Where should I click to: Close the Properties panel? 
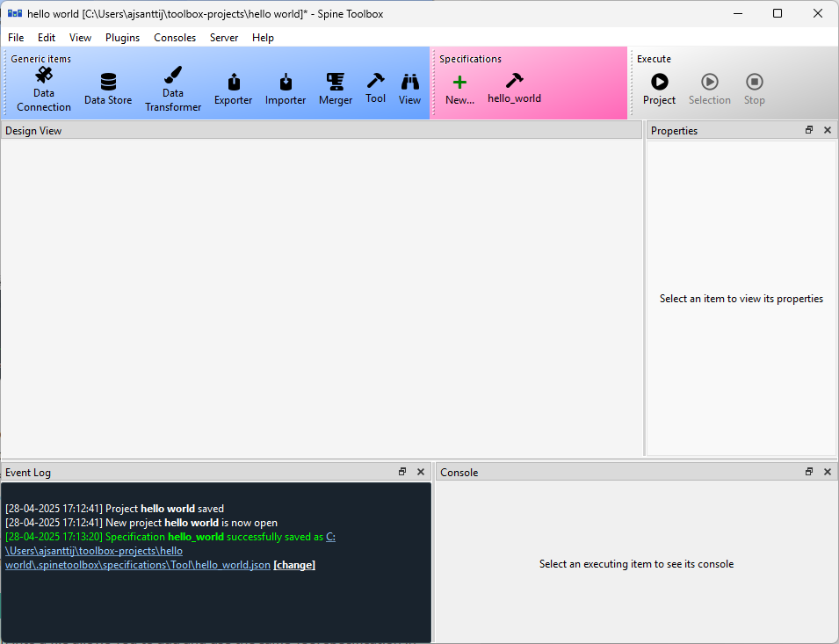[x=828, y=130]
